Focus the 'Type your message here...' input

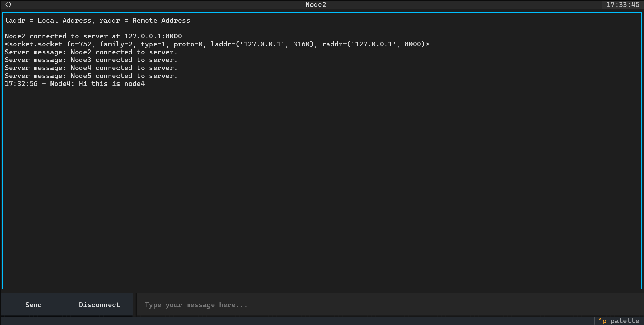click(389, 305)
